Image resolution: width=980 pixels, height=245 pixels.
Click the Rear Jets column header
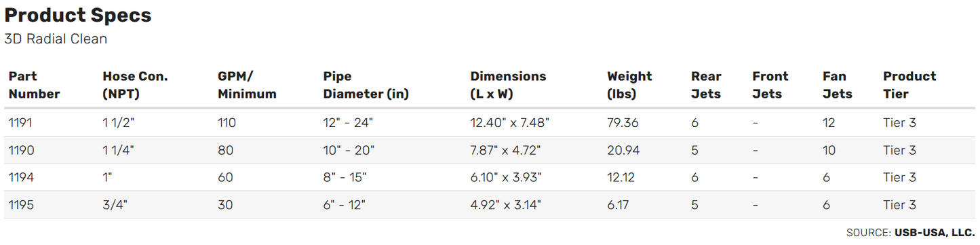[x=706, y=85]
